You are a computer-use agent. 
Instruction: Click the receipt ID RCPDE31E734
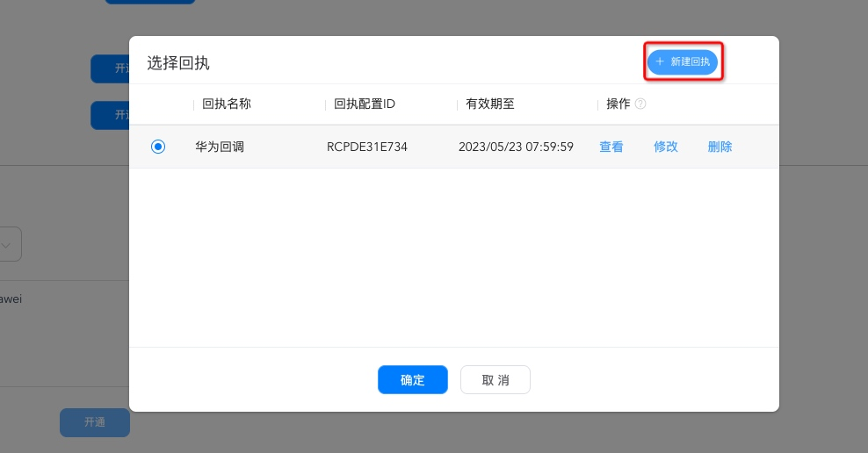point(367,147)
